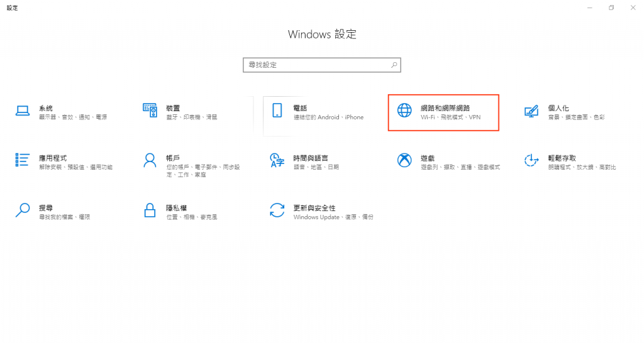644x343 pixels.
Task: Click the '朗讀程式、放大鏡、高對比' description
Action: [x=582, y=167]
